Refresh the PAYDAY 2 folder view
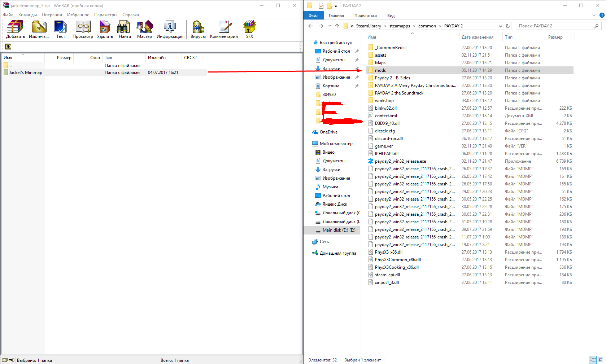This screenshot has width=606, height=364. coord(508,26)
